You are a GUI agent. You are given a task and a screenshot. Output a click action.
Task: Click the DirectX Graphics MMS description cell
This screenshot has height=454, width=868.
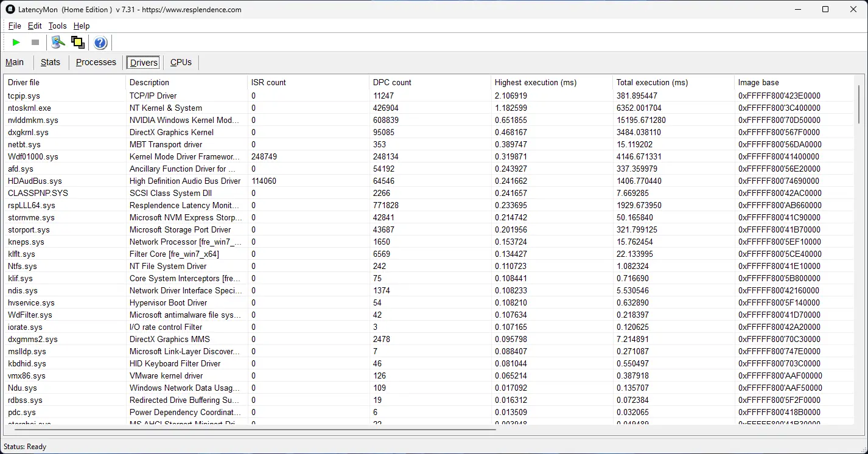tap(170, 339)
